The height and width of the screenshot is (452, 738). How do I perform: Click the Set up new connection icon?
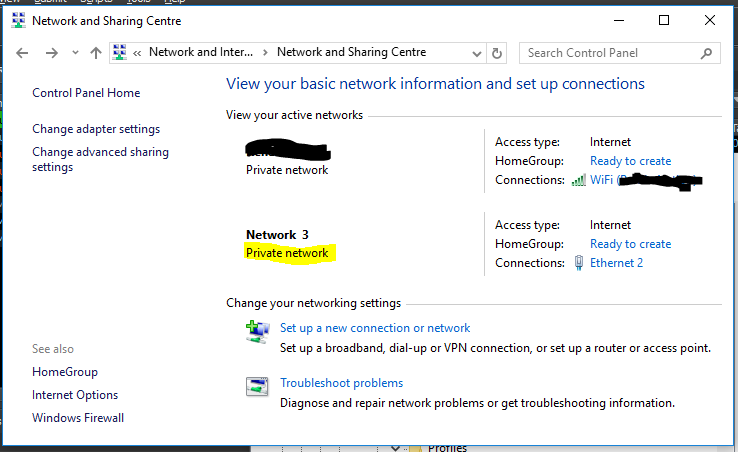256,331
